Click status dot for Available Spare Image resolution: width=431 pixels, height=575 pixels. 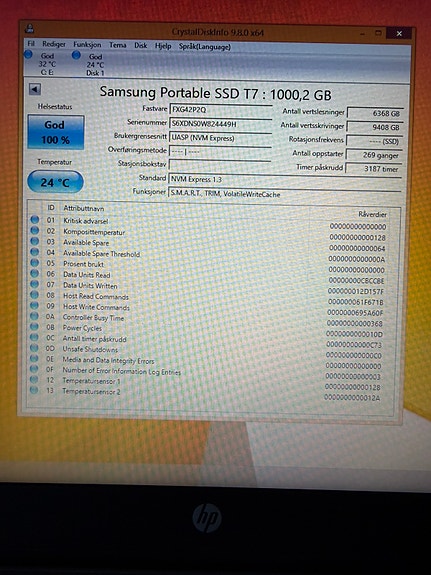coord(35,241)
